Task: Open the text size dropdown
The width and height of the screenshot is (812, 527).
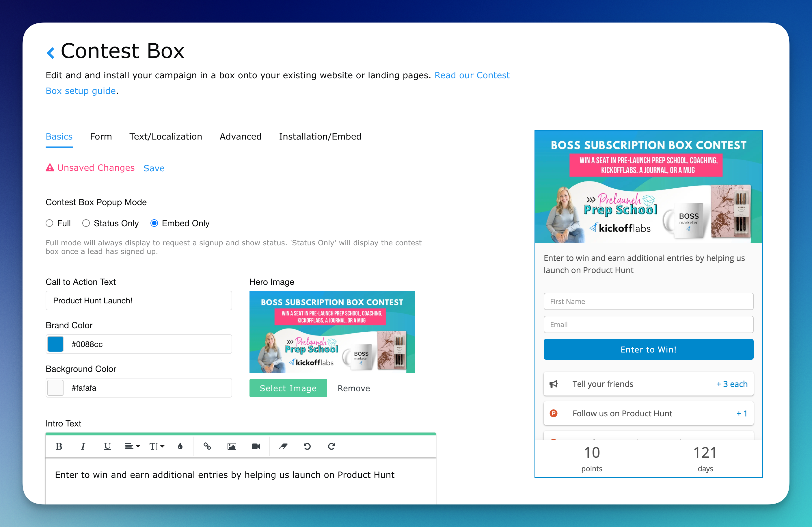Action: (156, 446)
